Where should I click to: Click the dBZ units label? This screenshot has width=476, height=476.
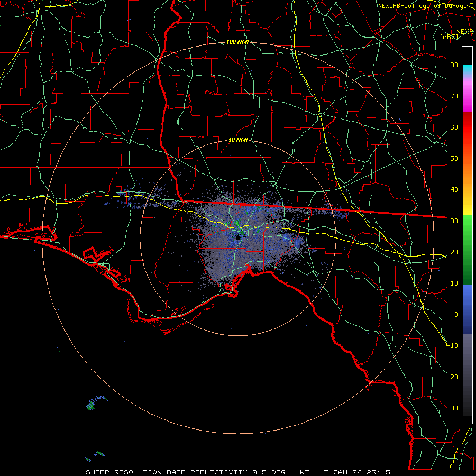pyautogui.click(x=450, y=37)
